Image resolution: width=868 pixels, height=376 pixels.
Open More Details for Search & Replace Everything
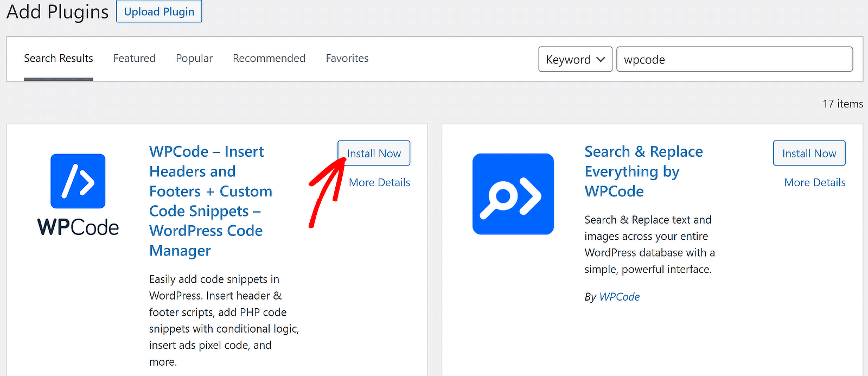[x=815, y=183]
